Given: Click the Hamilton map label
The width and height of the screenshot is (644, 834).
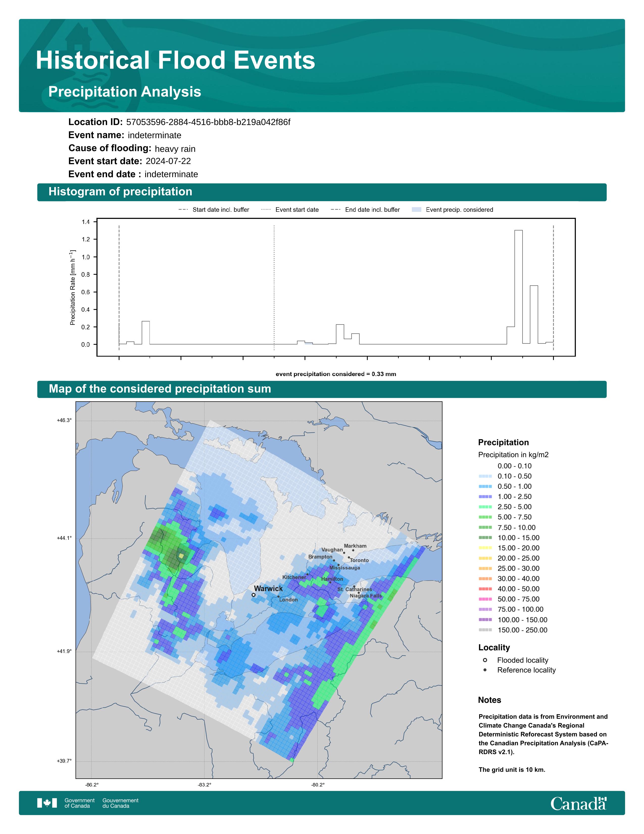Looking at the screenshot, I should 332,579.
